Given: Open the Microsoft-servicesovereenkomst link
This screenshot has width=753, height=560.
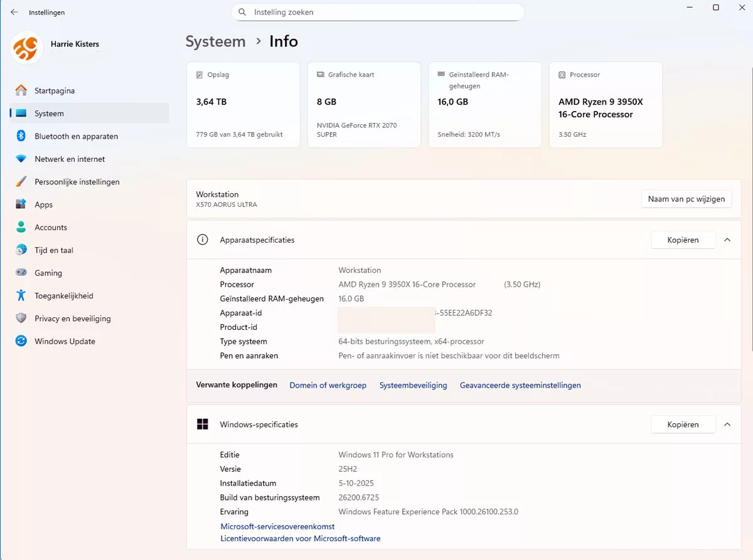Looking at the screenshot, I should [x=277, y=527].
